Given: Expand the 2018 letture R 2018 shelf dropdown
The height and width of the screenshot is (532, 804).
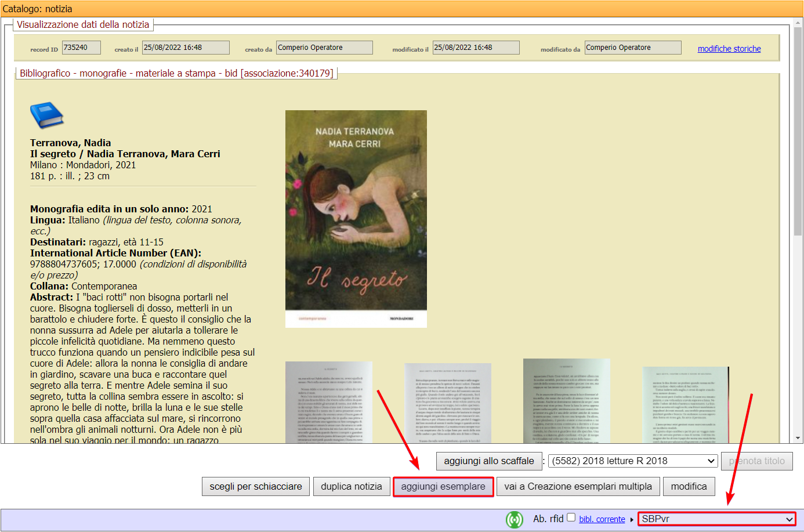Looking at the screenshot, I should (x=633, y=461).
